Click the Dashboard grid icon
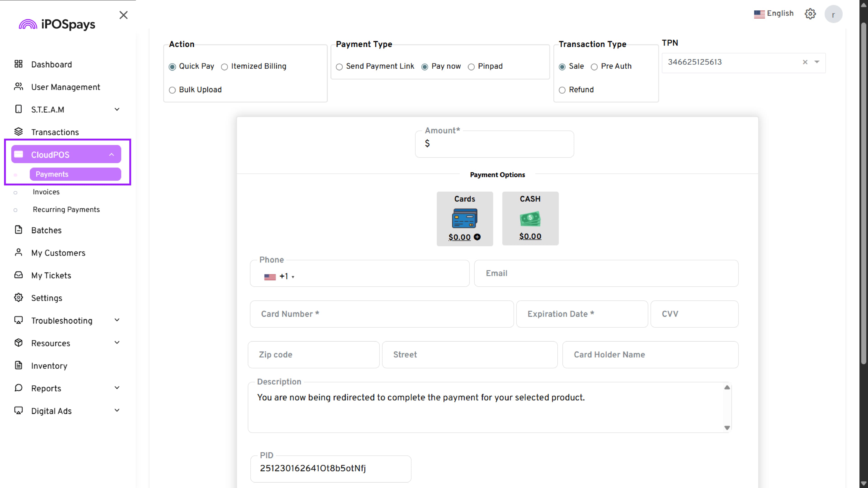 point(18,64)
